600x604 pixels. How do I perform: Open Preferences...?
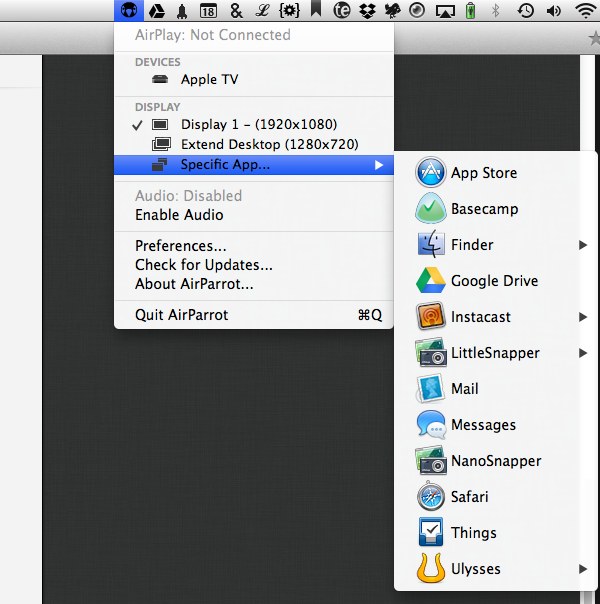(x=181, y=246)
